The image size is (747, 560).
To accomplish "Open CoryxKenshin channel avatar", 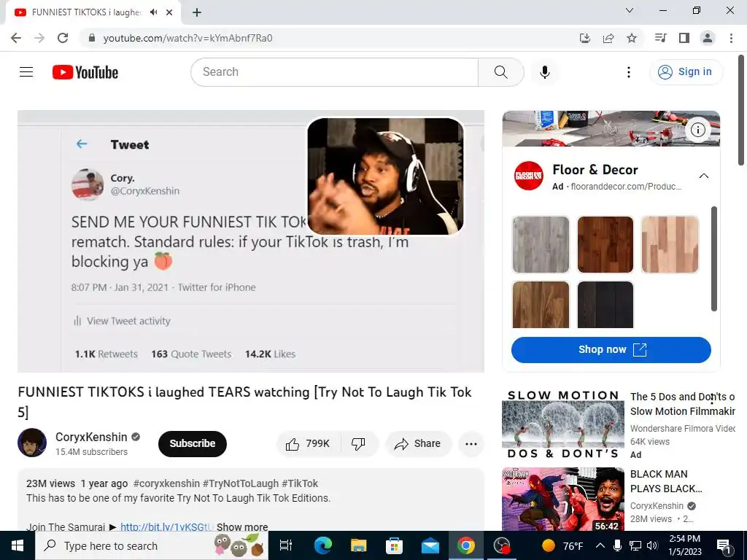I will pos(32,443).
